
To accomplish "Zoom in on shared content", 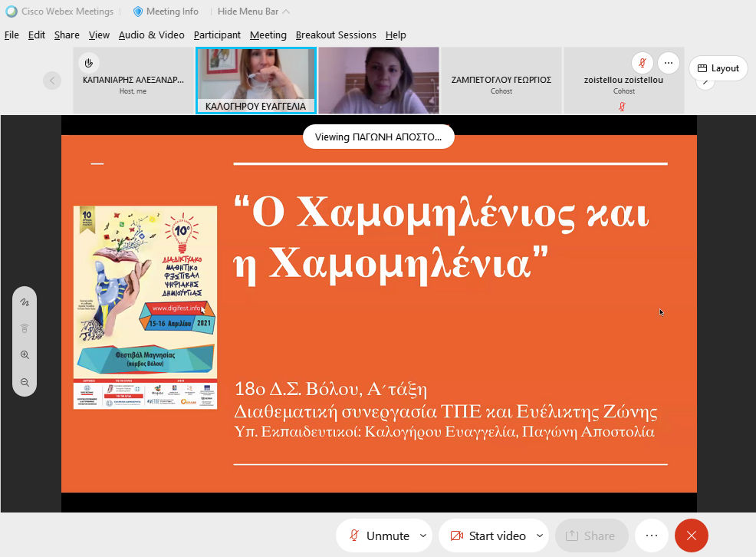I will [x=25, y=355].
